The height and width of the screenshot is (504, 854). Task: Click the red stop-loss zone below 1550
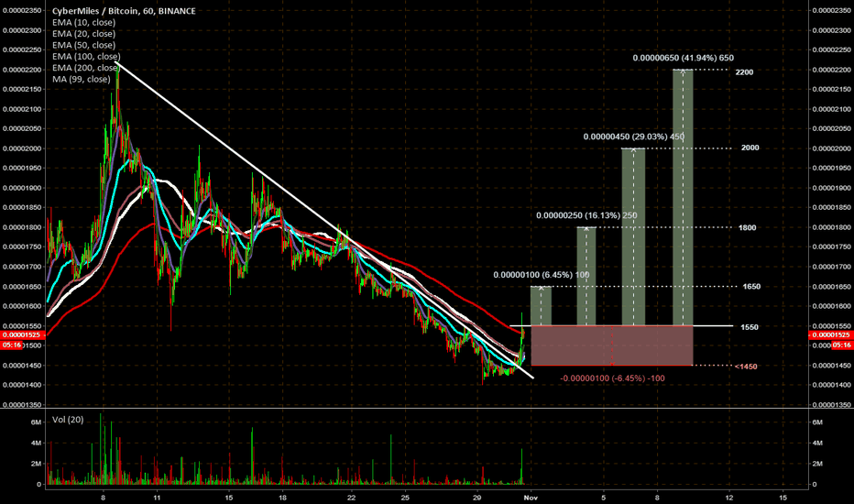(611, 345)
